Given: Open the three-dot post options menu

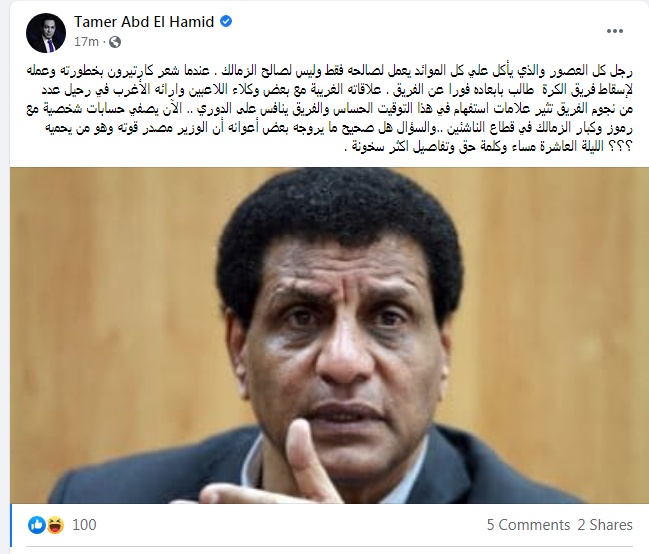Looking at the screenshot, I should (615, 31).
